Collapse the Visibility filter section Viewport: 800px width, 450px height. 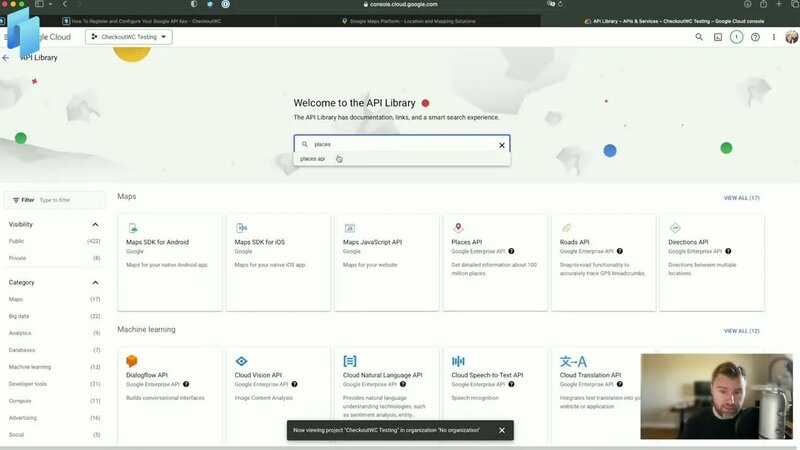click(95, 224)
